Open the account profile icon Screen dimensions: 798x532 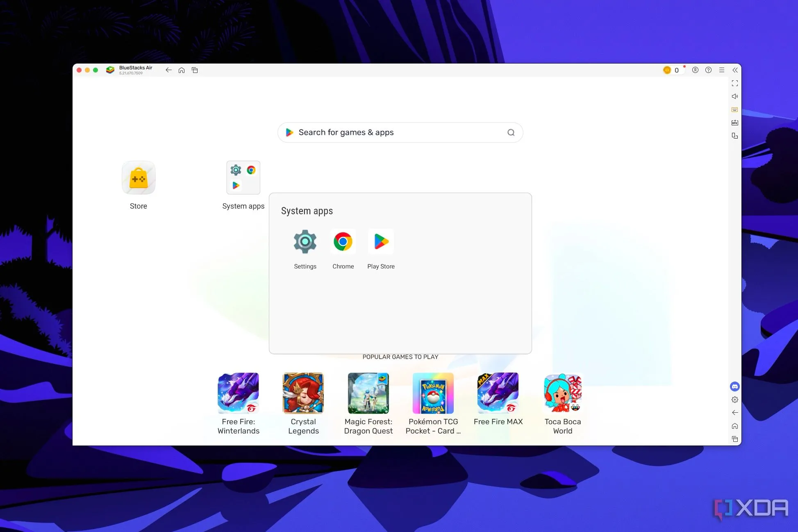pyautogui.click(x=695, y=70)
